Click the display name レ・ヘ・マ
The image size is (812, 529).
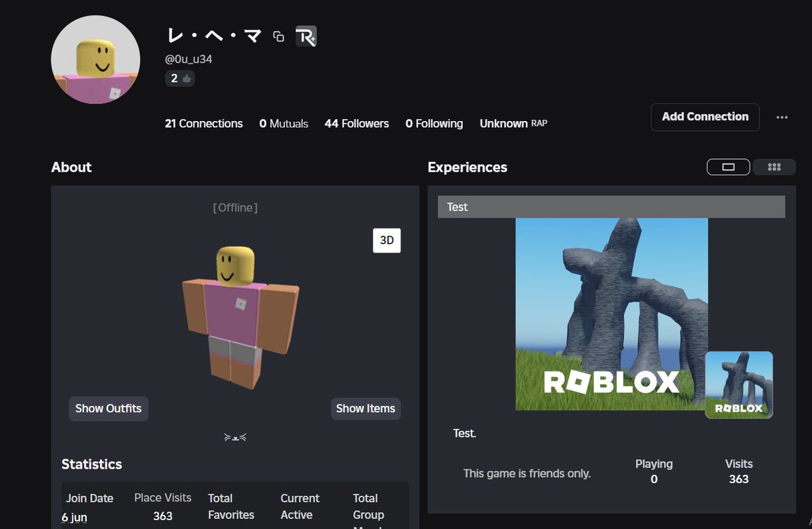click(x=214, y=37)
